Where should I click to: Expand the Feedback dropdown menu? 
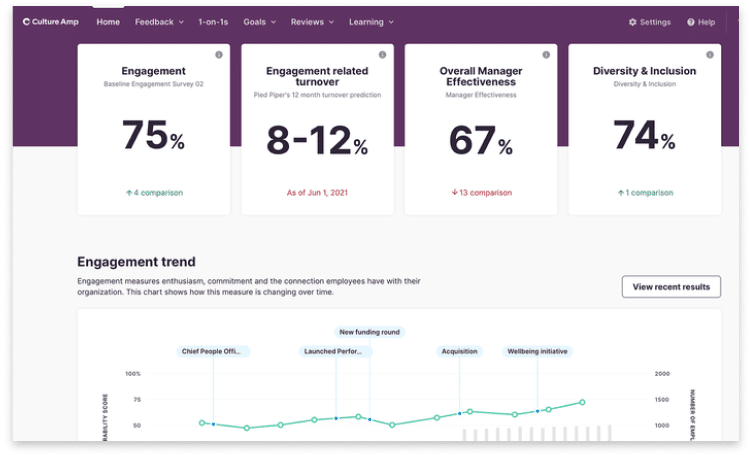(x=159, y=22)
